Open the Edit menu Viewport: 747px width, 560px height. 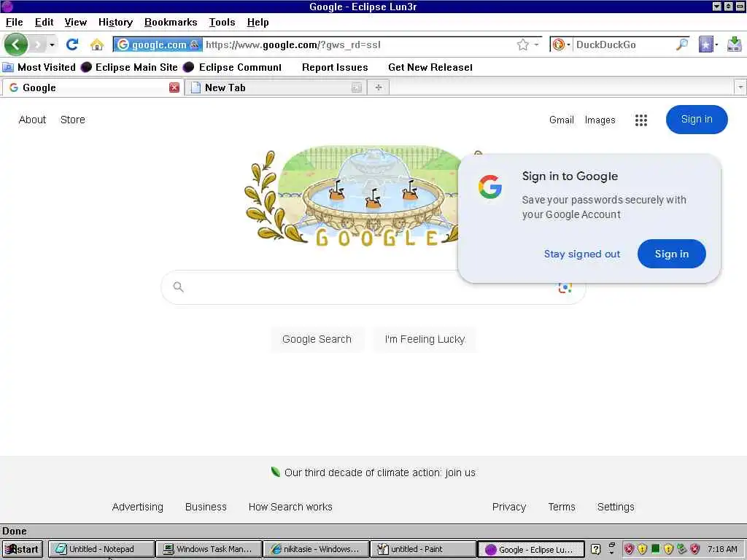tap(44, 23)
